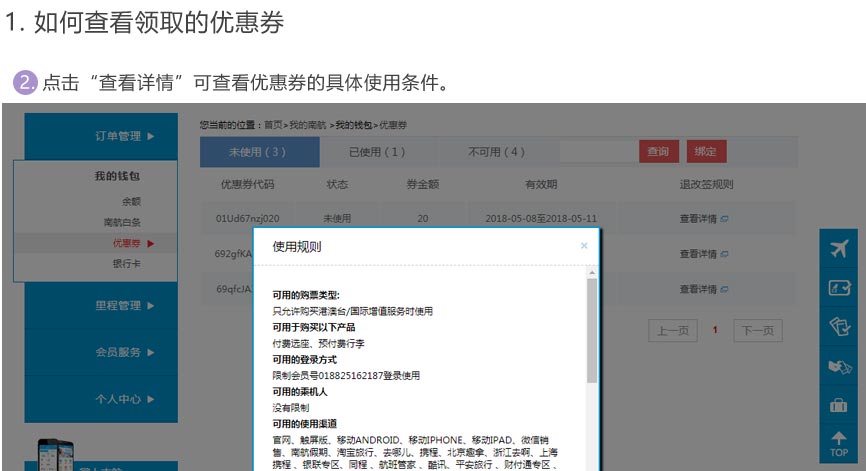The image size is (866, 471).
Task: Click the detail icon beside first 查看详情
Action: pyautogui.click(x=725, y=218)
